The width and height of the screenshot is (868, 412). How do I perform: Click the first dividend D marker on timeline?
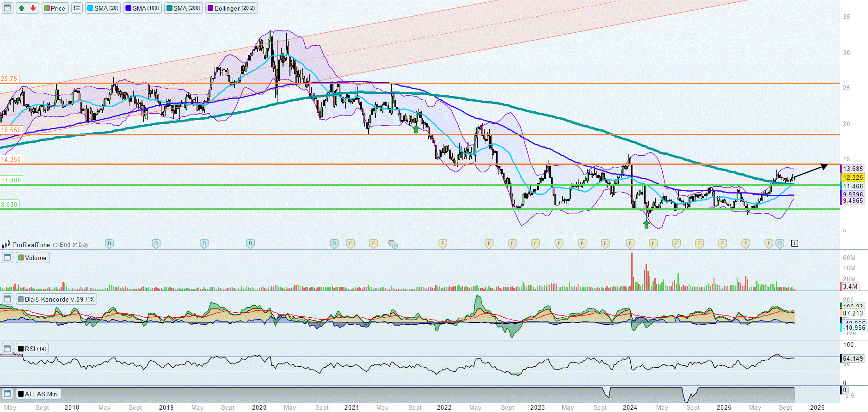(109, 243)
